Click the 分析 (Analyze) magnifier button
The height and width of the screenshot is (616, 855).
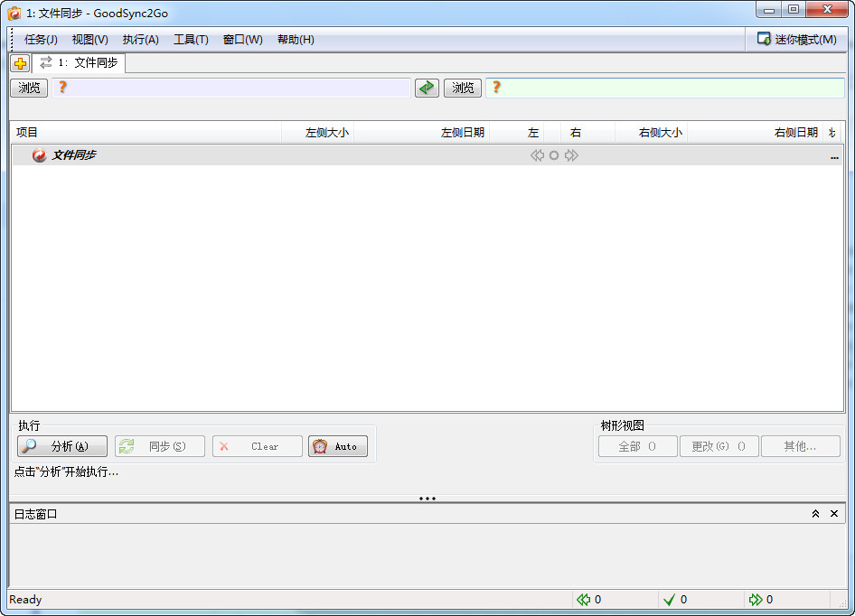(62, 446)
